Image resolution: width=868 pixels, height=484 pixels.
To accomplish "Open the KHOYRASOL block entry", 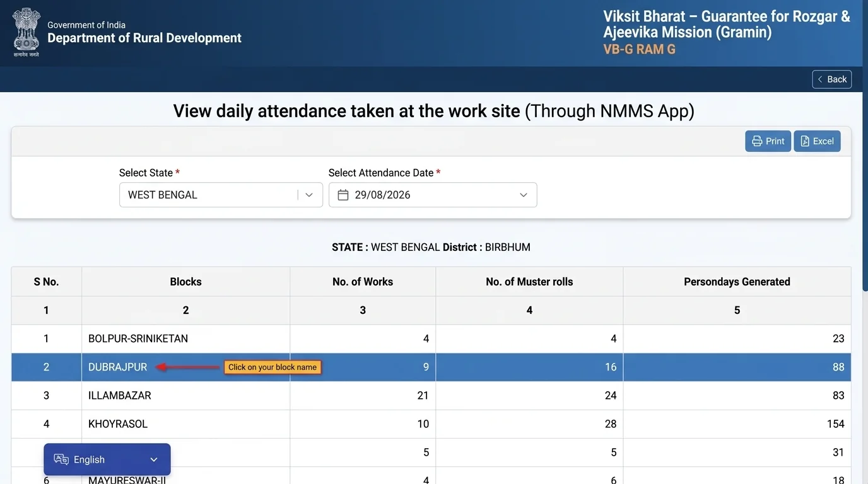I will coord(118,424).
